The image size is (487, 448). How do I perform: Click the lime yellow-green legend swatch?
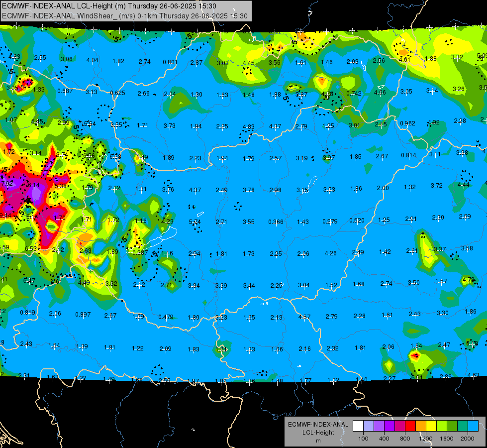pyautogui.click(x=442, y=426)
